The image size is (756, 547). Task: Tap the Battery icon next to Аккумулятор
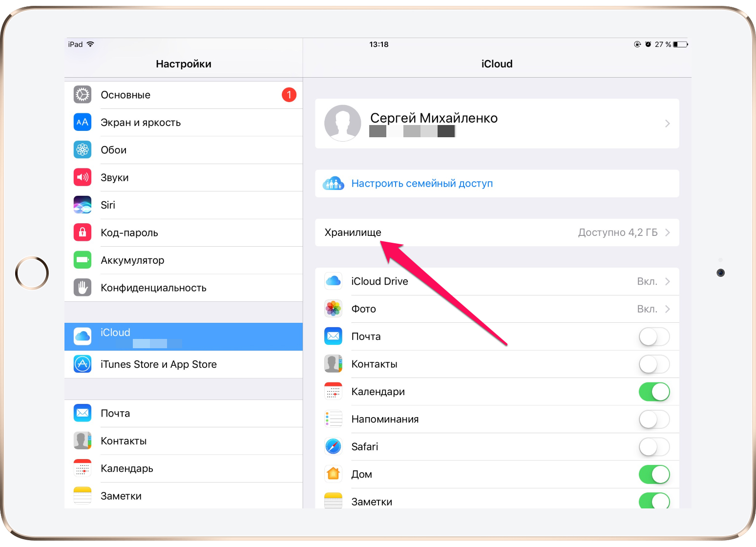[83, 260]
